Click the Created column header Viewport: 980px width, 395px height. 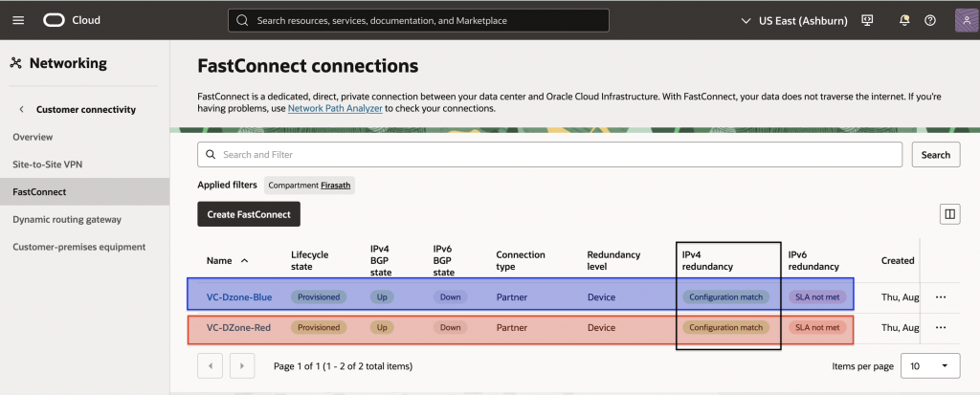pyautogui.click(x=898, y=261)
